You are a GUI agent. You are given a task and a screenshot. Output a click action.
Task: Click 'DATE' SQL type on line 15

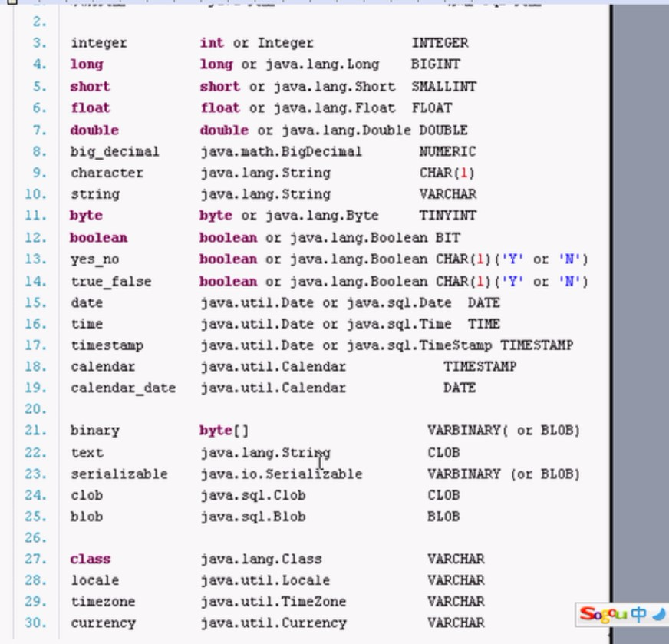pos(484,302)
